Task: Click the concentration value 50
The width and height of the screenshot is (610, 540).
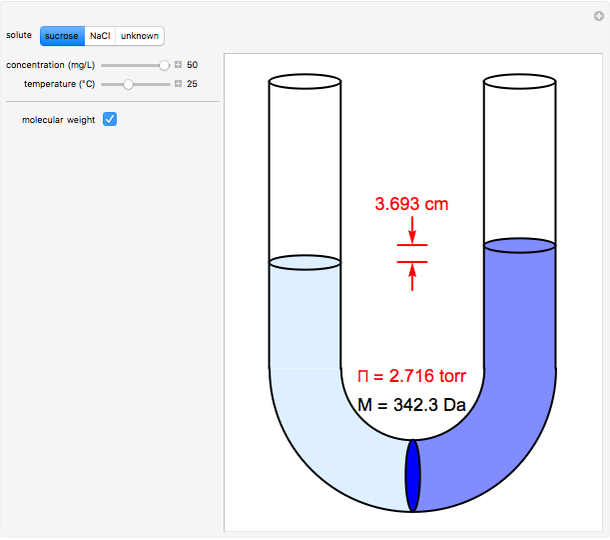Action: pyautogui.click(x=192, y=64)
